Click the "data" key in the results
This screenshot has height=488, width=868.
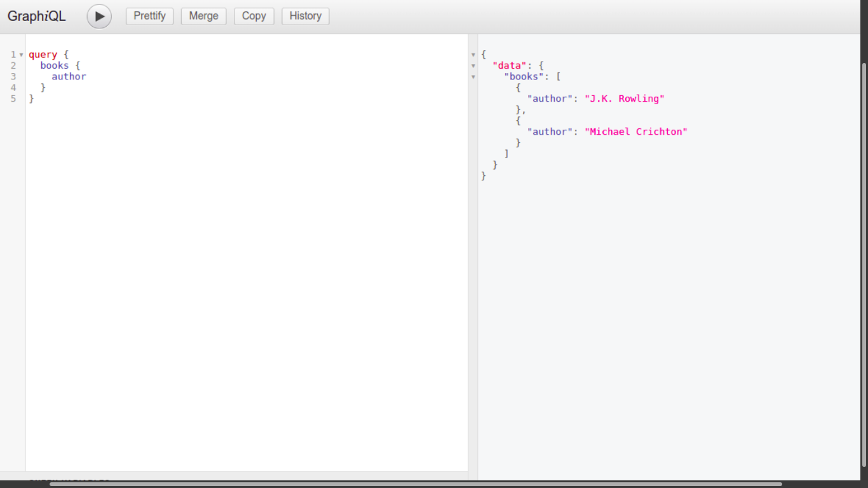[510, 65]
